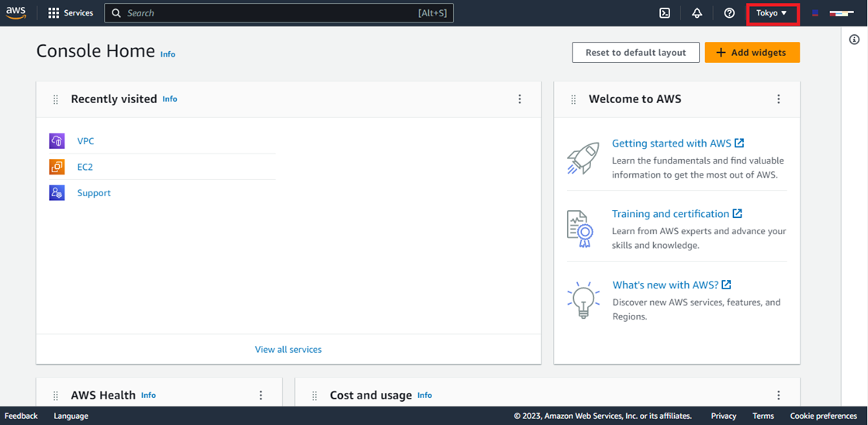Viewport: 868px width, 425px height.
Task: Click the AWS logo
Action: tap(16, 12)
